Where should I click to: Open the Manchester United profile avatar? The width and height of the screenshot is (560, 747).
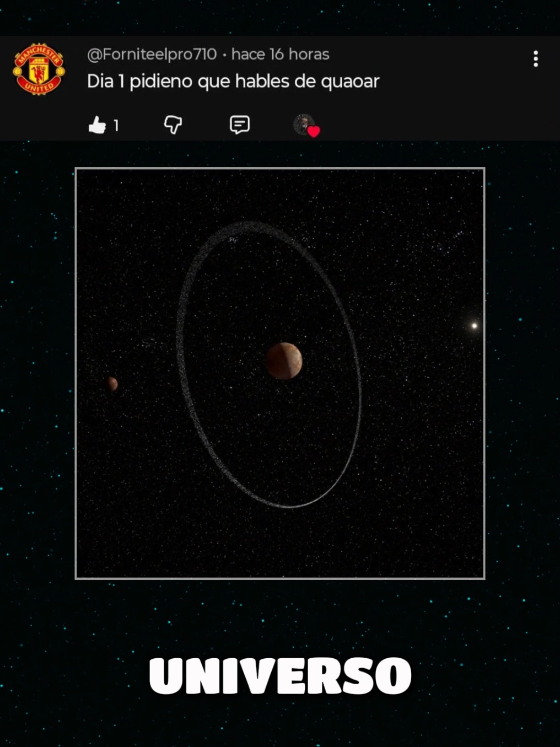coord(39,69)
